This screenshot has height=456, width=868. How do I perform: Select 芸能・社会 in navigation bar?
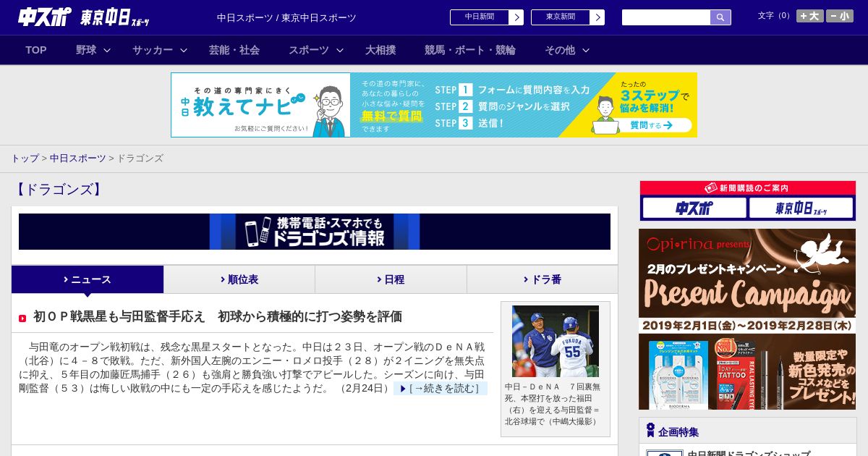[x=234, y=50]
